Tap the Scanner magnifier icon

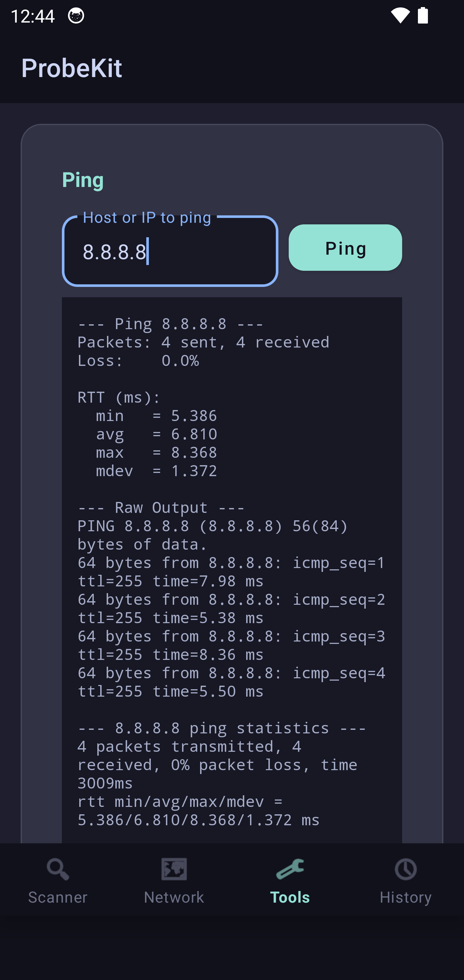(x=58, y=869)
